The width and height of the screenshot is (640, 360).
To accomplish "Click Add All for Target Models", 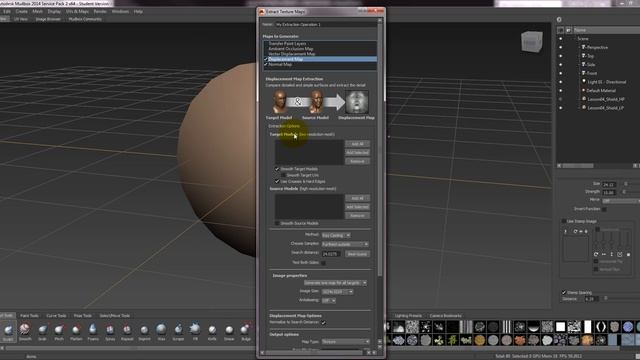I will click(357, 144).
